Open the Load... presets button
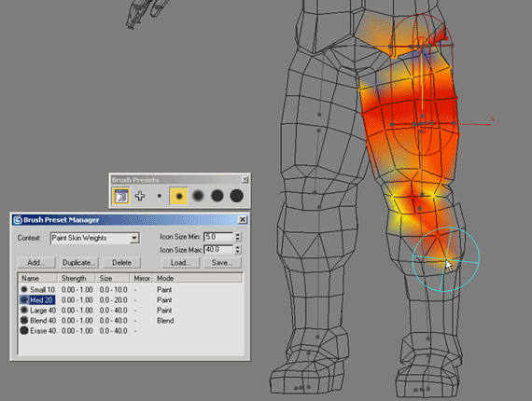 point(180,262)
